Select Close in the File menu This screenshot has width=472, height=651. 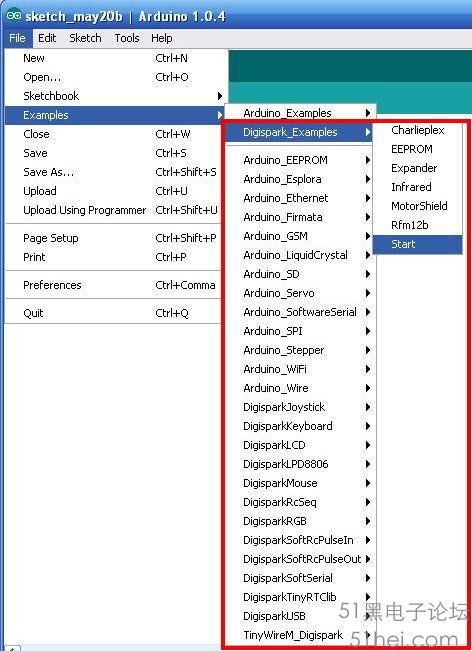pyautogui.click(x=114, y=134)
